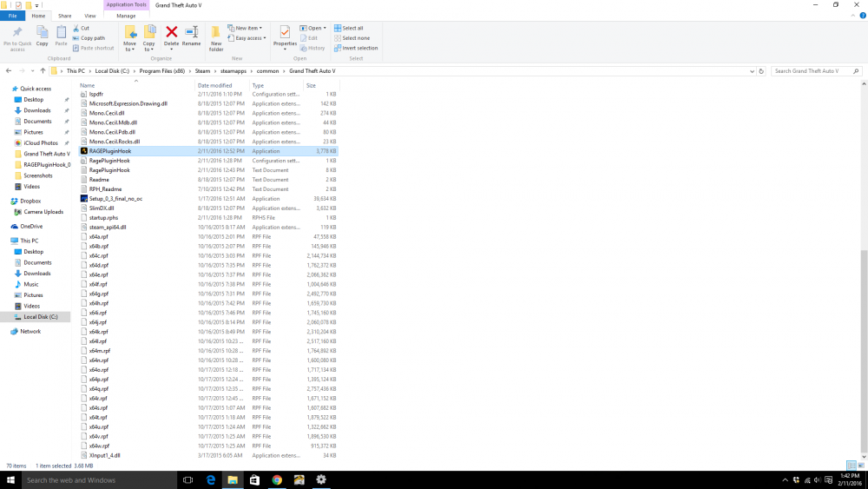Click the Refresh button in address bar
The image size is (868, 489).
761,71
